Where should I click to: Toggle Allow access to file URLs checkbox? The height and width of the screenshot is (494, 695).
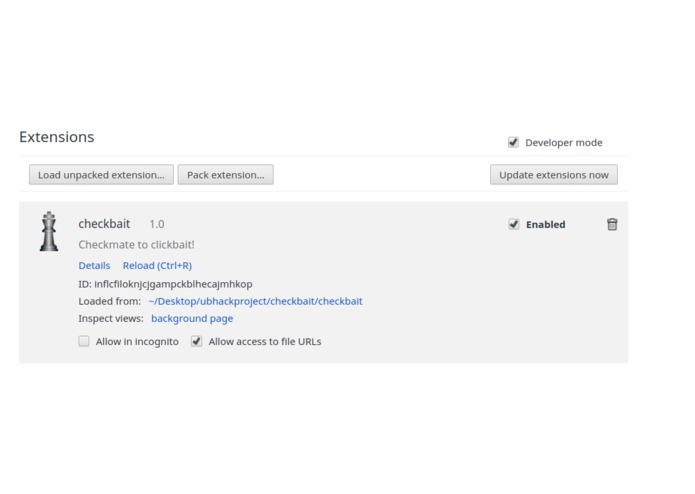coord(196,341)
